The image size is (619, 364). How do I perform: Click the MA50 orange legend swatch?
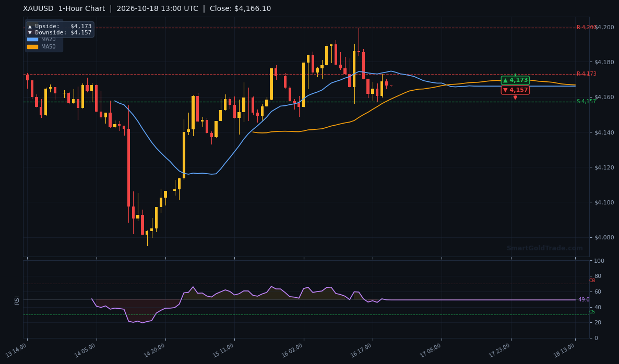pos(32,46)
